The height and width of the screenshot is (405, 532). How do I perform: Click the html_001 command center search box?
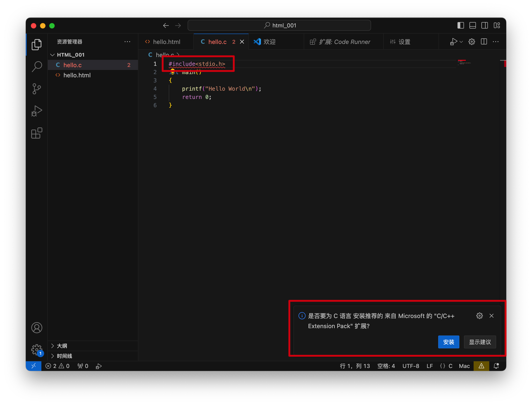tap(279, 25)
